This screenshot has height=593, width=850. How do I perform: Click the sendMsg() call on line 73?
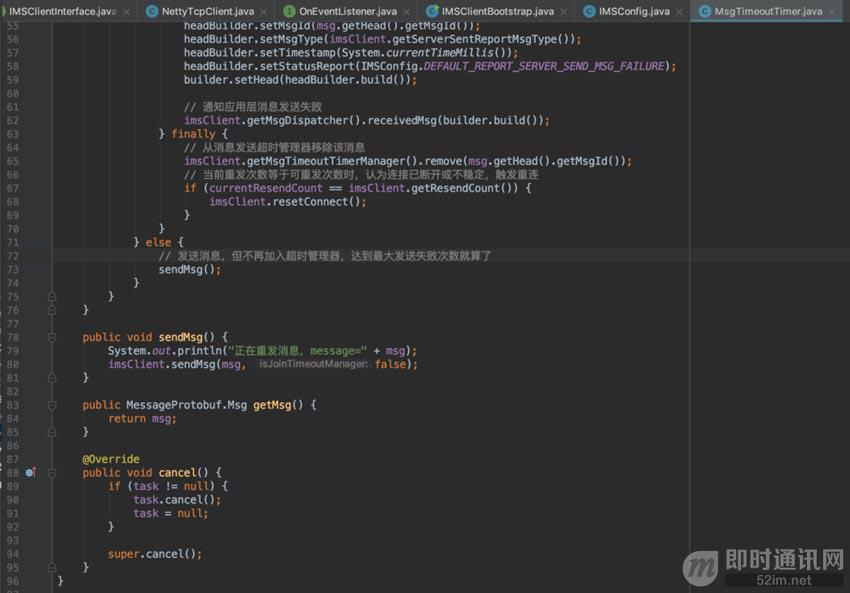189,269
